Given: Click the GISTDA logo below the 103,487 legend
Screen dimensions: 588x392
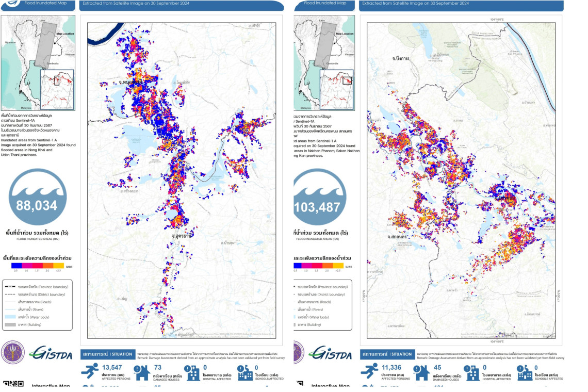Looking at the screenshot, I should (x=330, y=353).
